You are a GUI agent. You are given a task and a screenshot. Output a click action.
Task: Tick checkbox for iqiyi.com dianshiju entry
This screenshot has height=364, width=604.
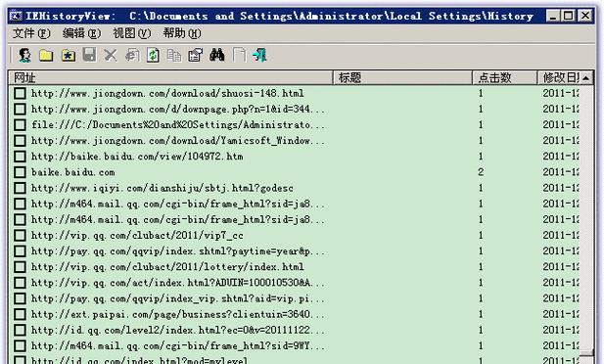(x=20, y=188)
